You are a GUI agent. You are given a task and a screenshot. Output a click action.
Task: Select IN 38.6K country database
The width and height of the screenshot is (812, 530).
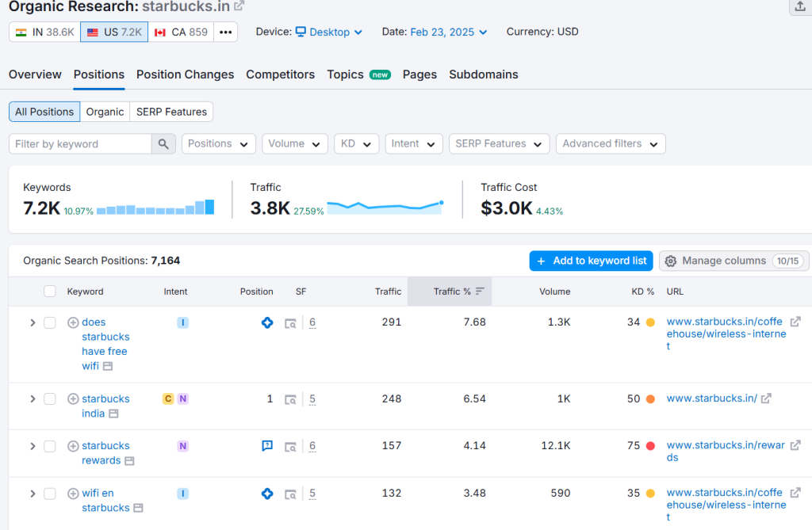(44, 32)
